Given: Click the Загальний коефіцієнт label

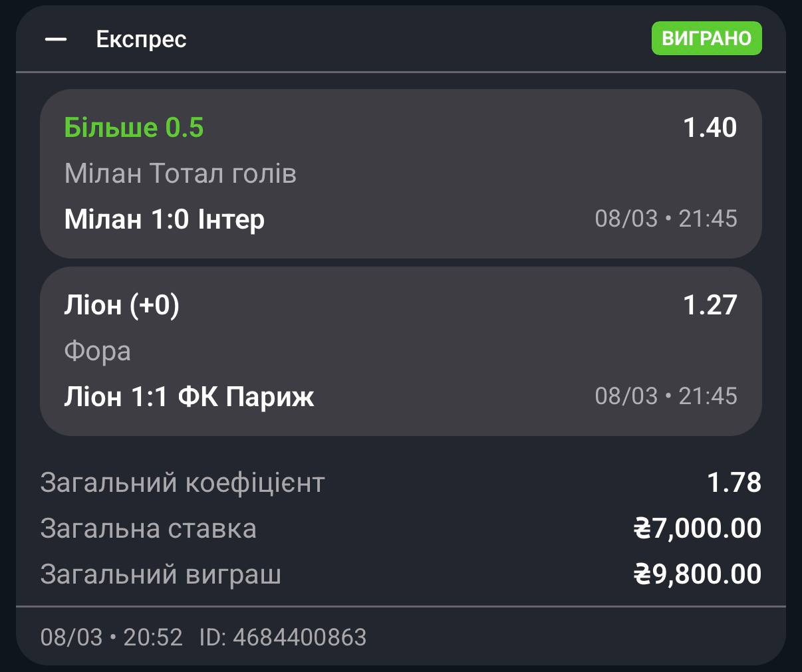Looking at the screenshot, I should [x=182, y=483].
